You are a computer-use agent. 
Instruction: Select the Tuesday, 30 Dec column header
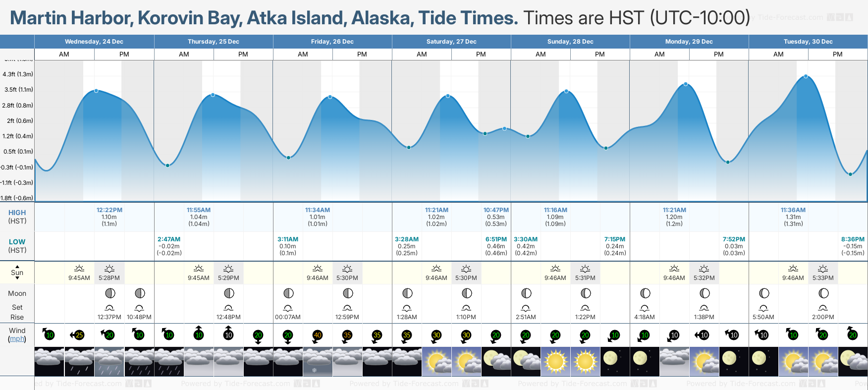(x=808, y=42)
